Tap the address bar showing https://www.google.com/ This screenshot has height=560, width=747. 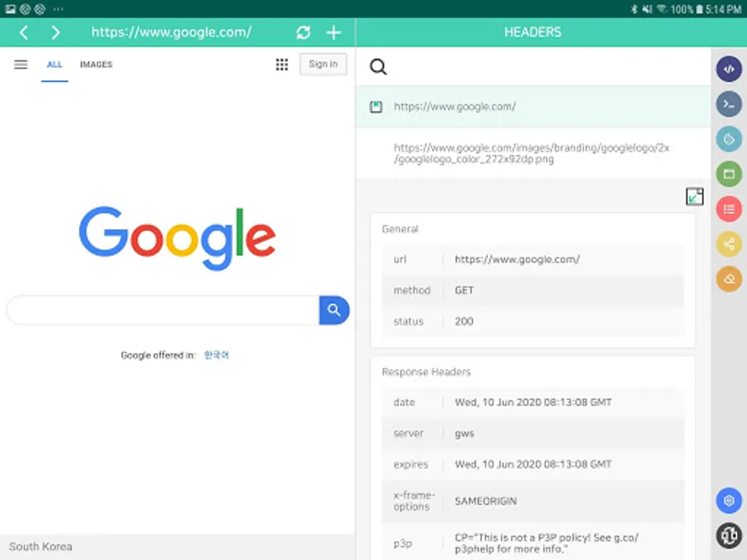(172, 32)
